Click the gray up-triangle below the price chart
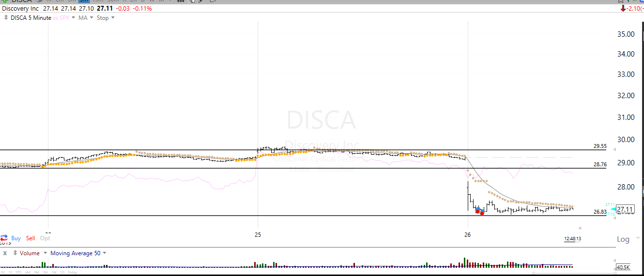This screenshot has width=644, height=276. pyautogui.click(x=580, y=228)
